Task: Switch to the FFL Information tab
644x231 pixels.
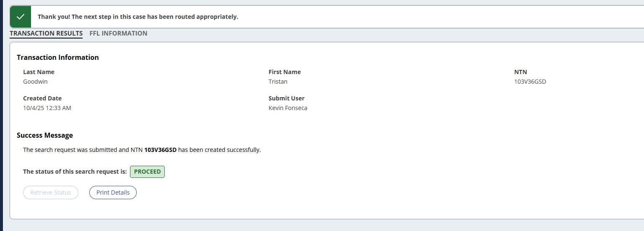Action: point(118,33)
